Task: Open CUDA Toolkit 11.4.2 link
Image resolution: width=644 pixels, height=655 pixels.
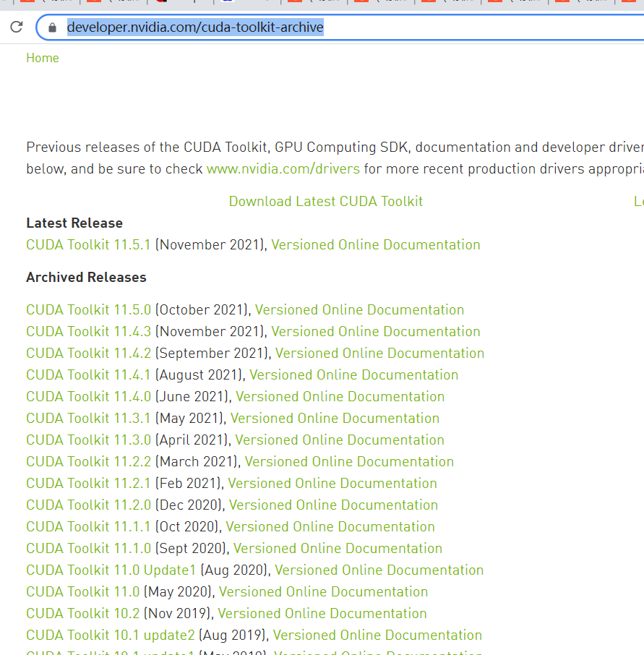Action: coord(88,354)
